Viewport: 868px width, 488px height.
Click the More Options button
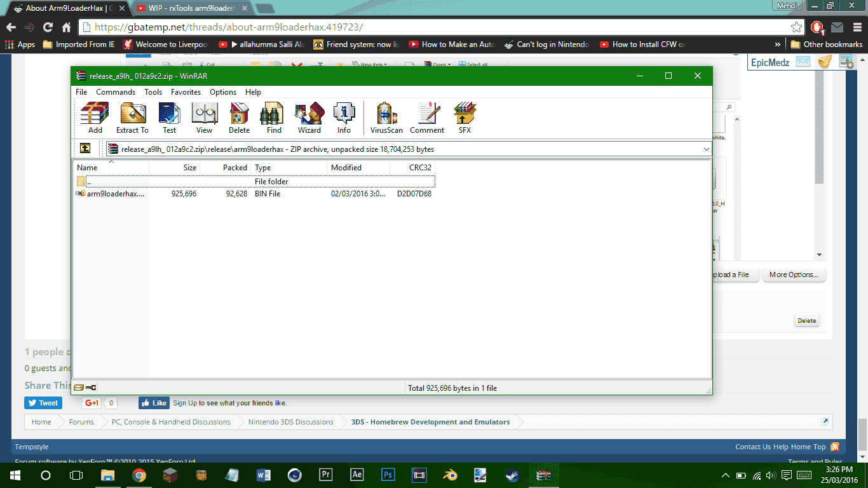click(793, 274)
